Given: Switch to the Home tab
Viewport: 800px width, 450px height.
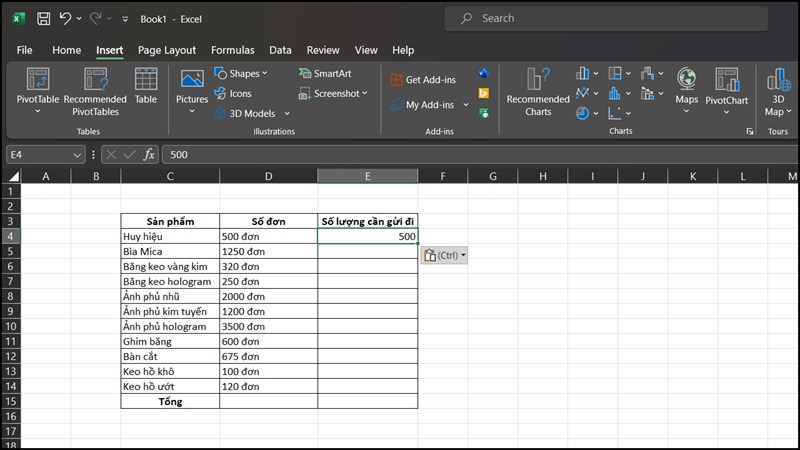Looking at the screenshot, I should [66, 50].
